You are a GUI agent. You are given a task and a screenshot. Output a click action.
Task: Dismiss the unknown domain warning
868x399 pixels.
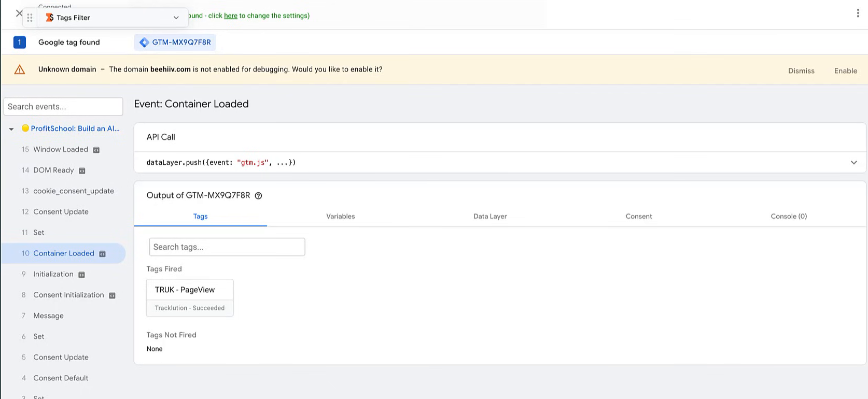click(x=801, y=71)
